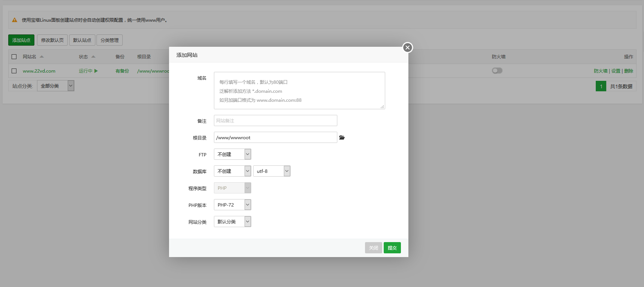The width and height of the screenshot is (644, 287).
Task: Click the 修改默认页 button
Action: click(x=52, y=40)
